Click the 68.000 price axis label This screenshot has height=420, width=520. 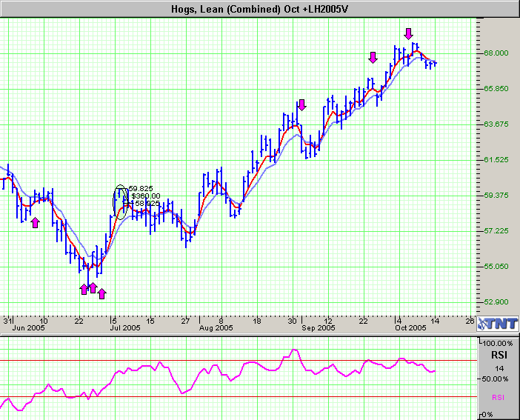pos(496,53)
